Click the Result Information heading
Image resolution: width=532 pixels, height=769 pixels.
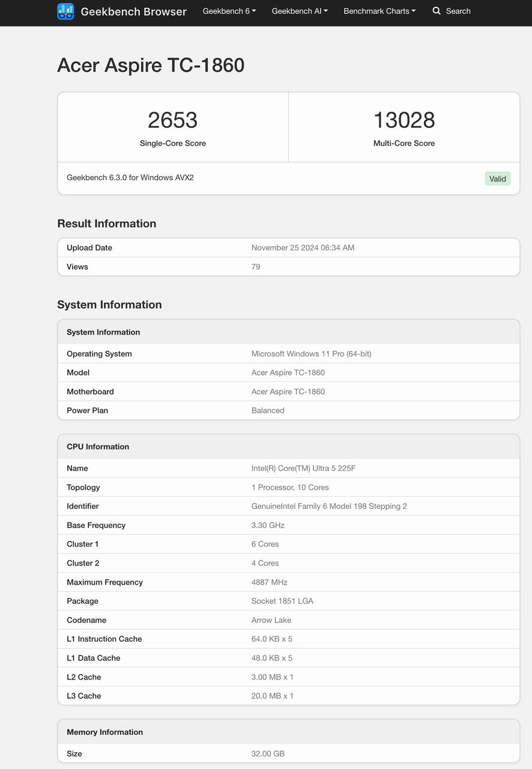coord(107,223)
